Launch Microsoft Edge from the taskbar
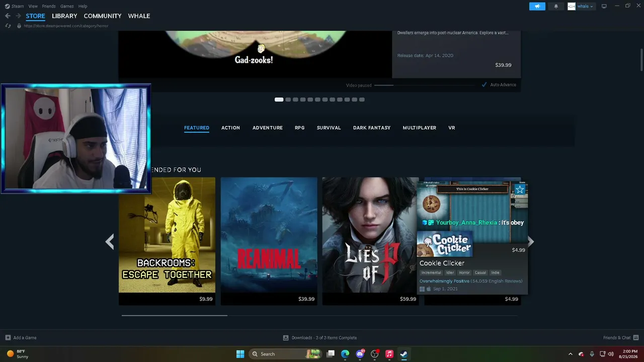The image size is (644, 362). [x=345, y=354]
